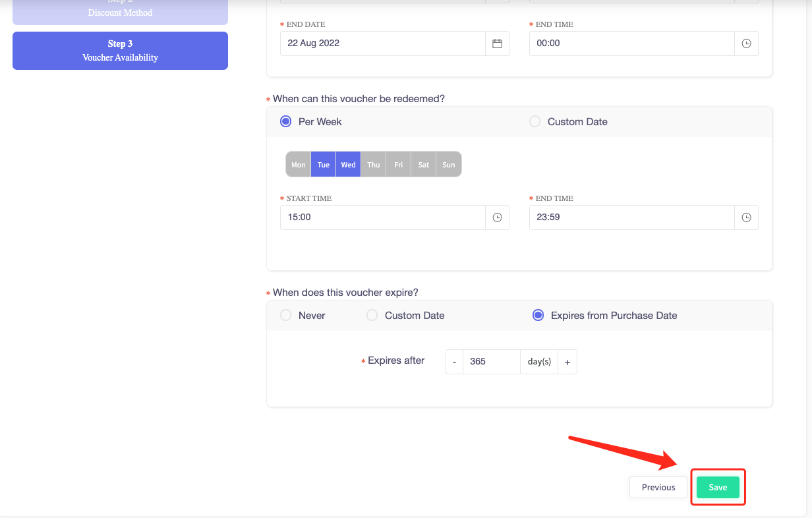This screenshot has width=812, height=518.
Task: Click the 00:00 end time field
Action: (x=631, y=43)
